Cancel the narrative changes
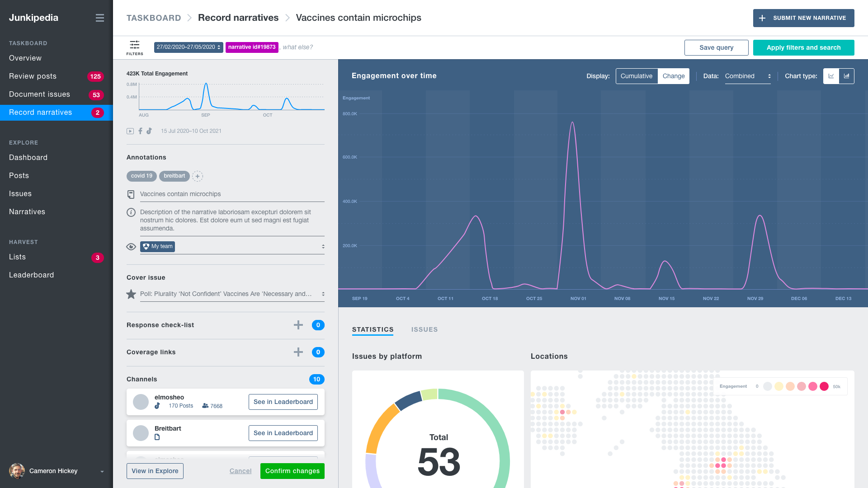The width and height of the screenshot is (868, 488). point(241,471)
